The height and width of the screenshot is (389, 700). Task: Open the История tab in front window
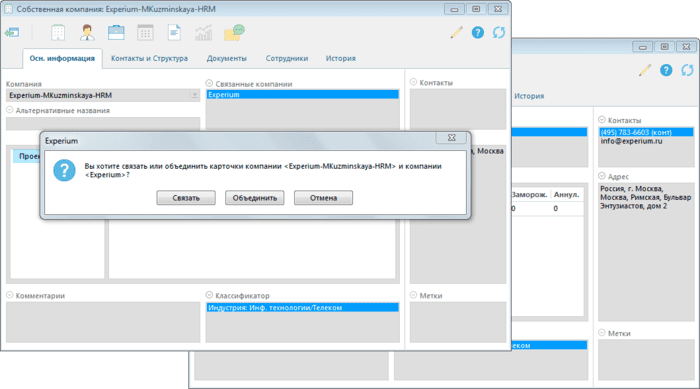[x=341, y=59]
